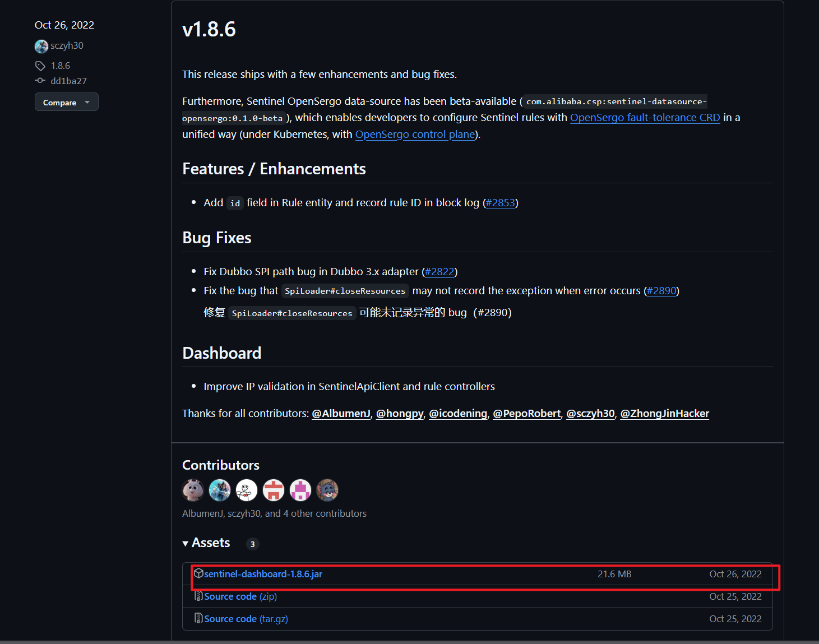
Task: Open @sczyh30 mention in thanks line
Action: [x=590, y=414]
